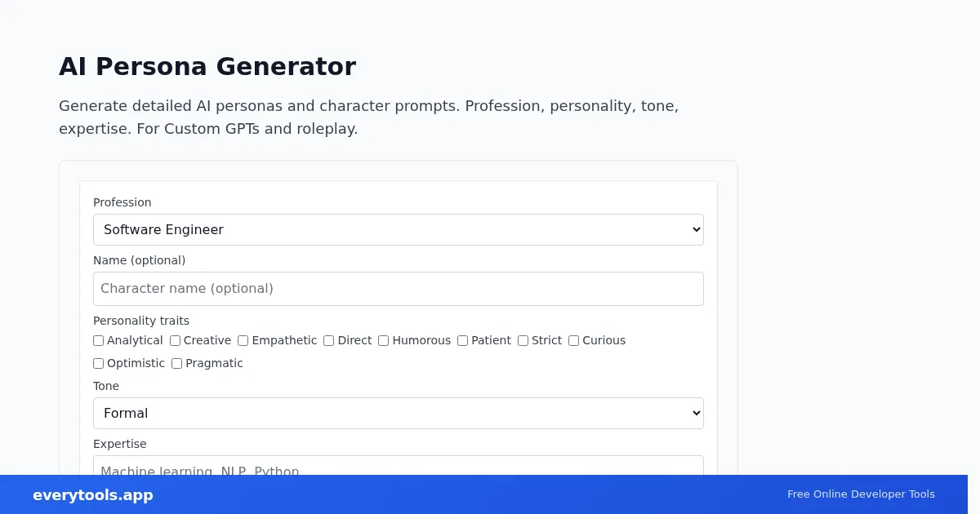The height and width of the screenshot is (514, 980).
Task: Go to everytools.app home link
Action: point(93,495)
